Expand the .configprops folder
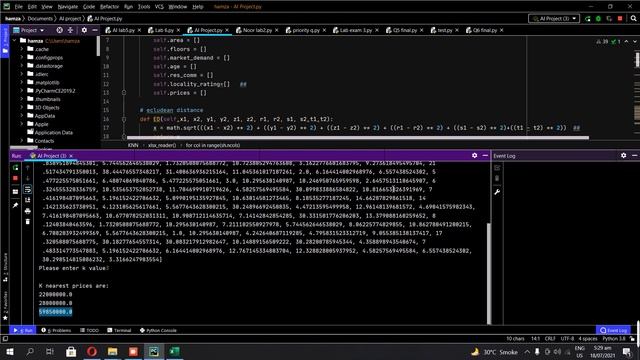This screenshot has height=360, width=640. 22,58
